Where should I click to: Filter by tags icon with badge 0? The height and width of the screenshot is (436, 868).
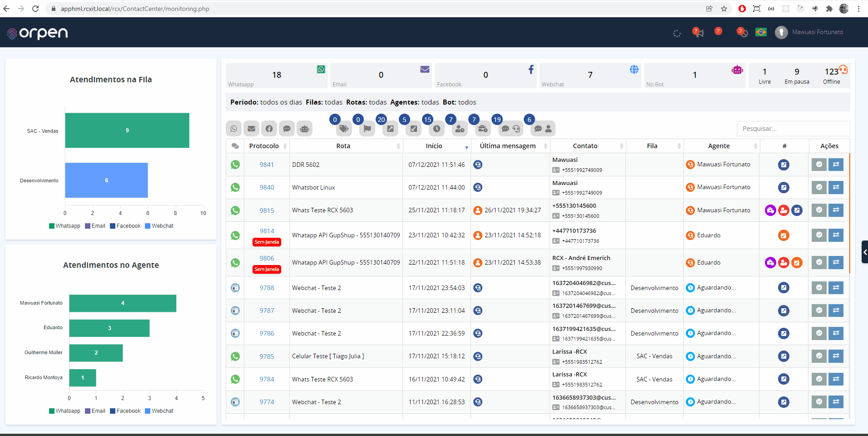(344, 129)
